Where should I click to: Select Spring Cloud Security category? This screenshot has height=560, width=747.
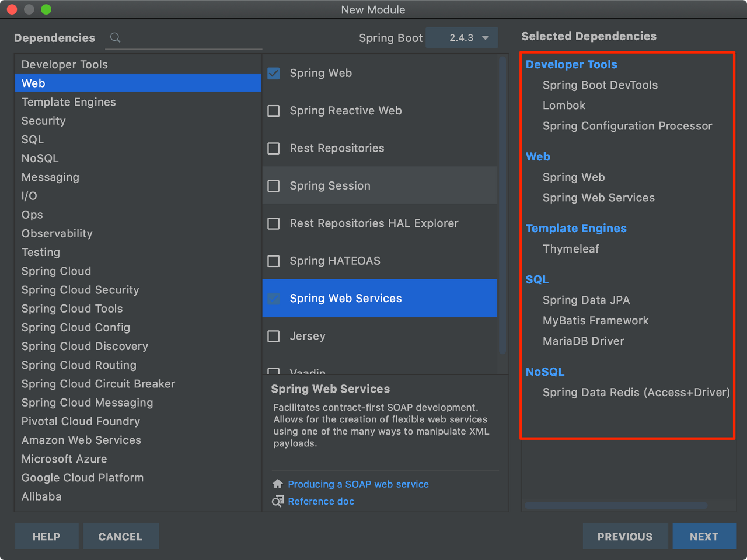pyautogui.click(x=138, y=290)
